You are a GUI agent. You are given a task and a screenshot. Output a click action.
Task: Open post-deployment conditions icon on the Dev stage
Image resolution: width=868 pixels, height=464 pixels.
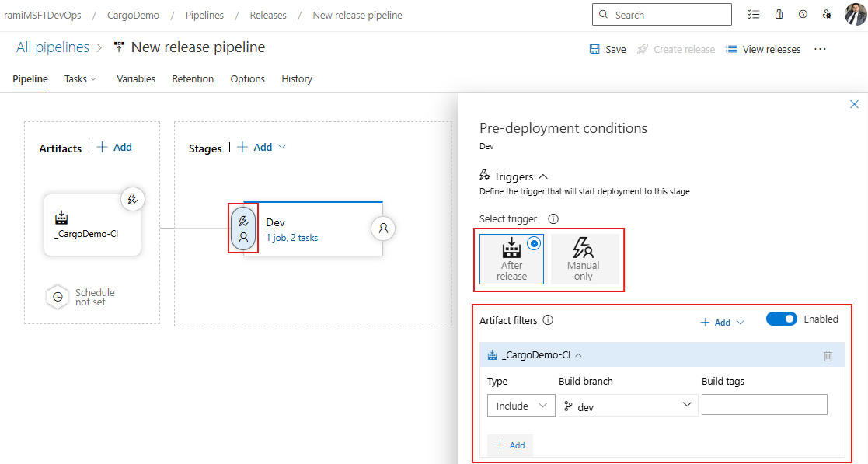[382, 228]
